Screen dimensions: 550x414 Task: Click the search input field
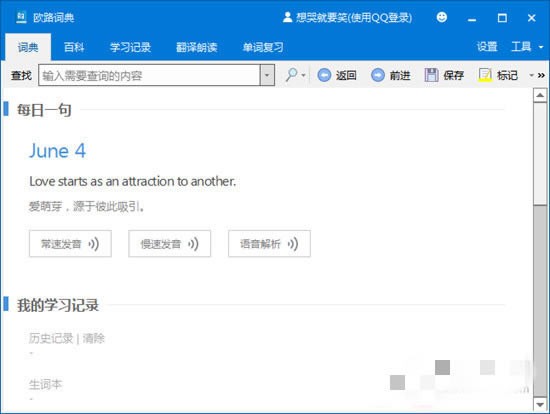pos(149,75)
